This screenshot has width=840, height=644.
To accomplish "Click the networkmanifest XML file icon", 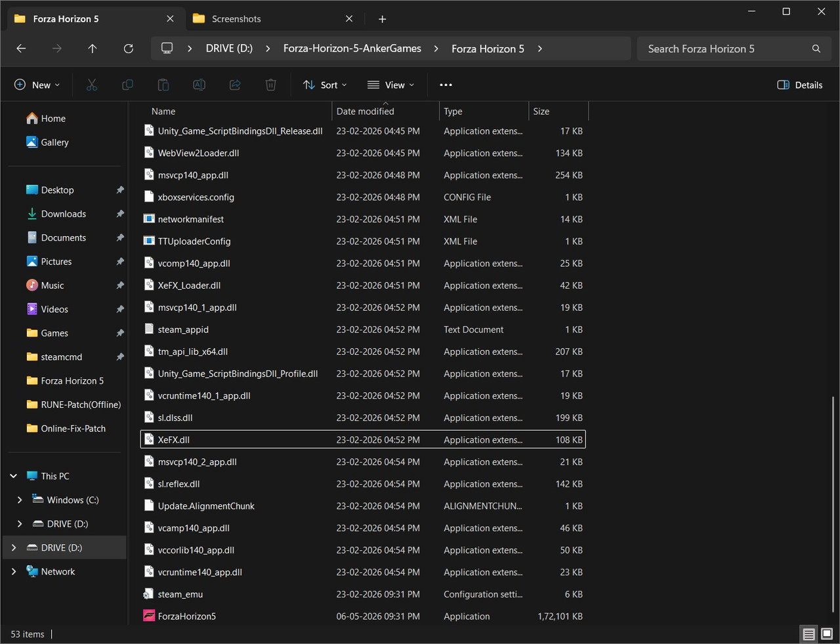I will coord(149,219).
